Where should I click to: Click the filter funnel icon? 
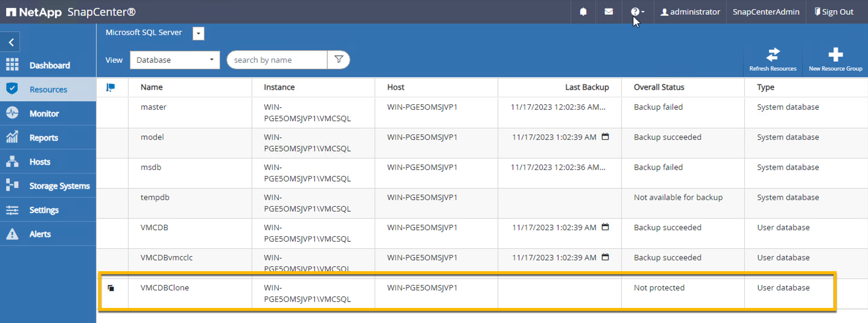coord(339,60)
